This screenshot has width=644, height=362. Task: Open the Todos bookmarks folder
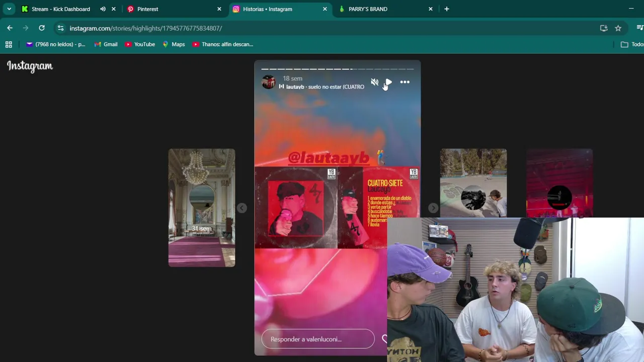click(632, 44)
